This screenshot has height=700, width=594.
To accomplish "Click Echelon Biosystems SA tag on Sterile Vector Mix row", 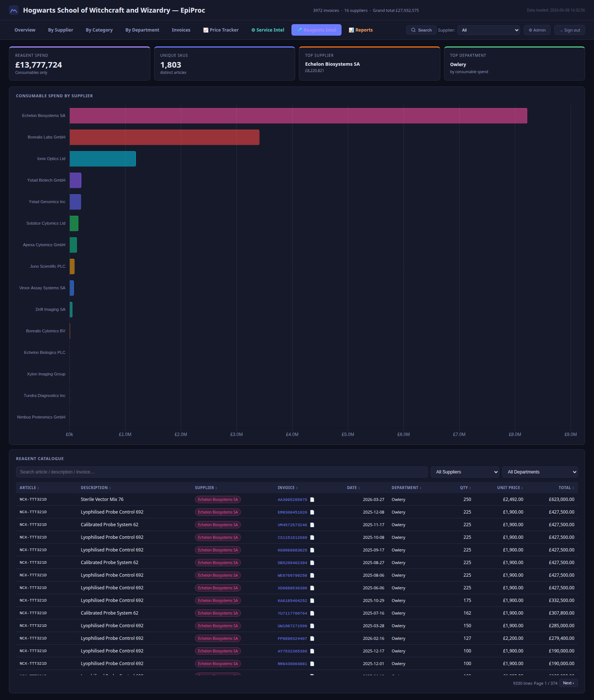I will point(218,499).
